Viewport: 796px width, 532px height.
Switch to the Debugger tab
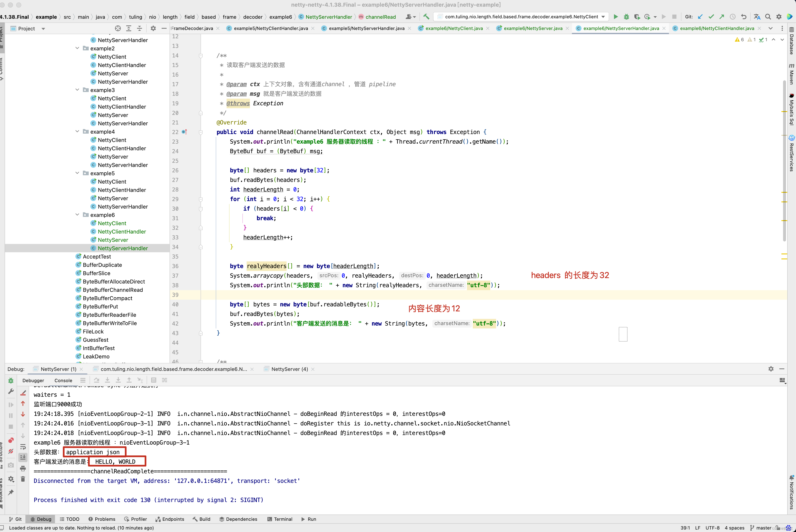33,380
